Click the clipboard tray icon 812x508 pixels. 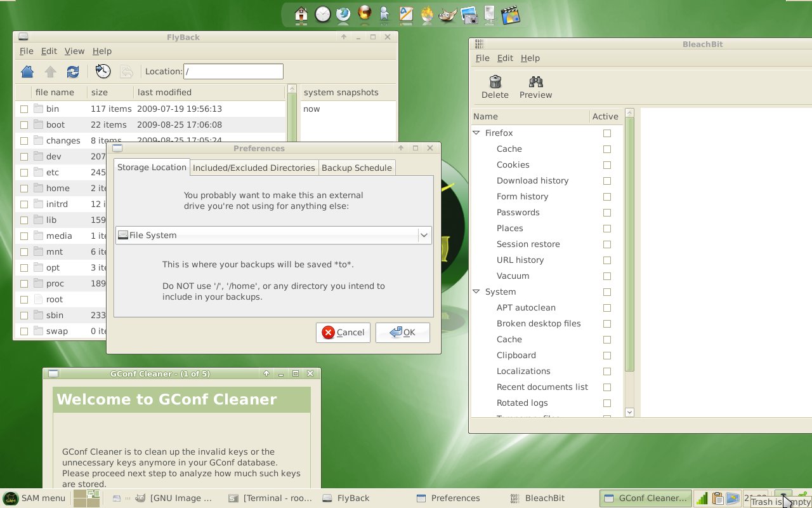[717, 498]
